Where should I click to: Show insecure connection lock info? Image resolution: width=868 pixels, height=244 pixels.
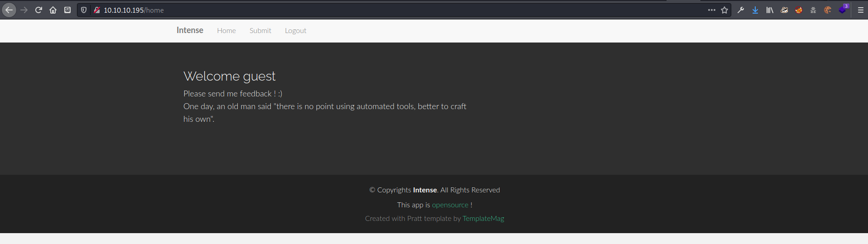coord(96,10)
